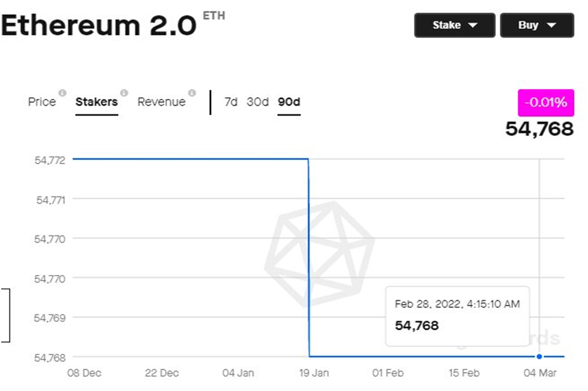Click info icon next to Stakers
This screenshot has width=588, height=391.
pyautogui.click(x=124, y=93)
